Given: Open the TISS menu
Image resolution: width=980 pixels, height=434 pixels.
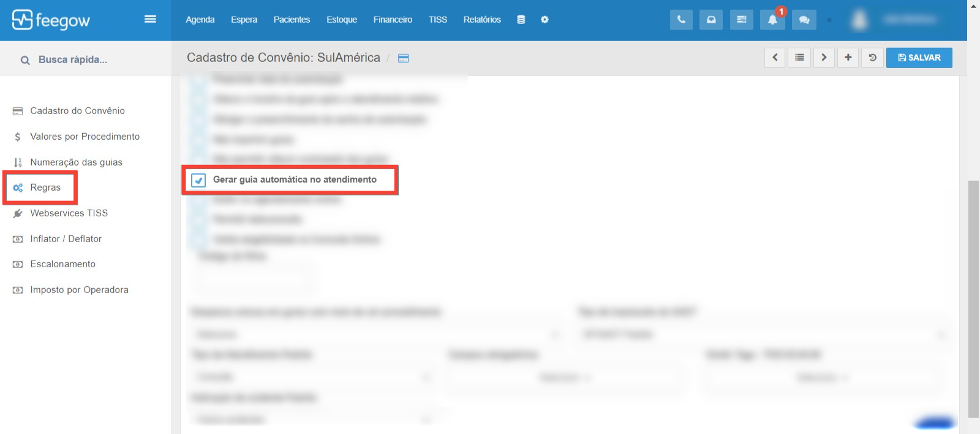Looking at the screenshot, I should [438, 20].
